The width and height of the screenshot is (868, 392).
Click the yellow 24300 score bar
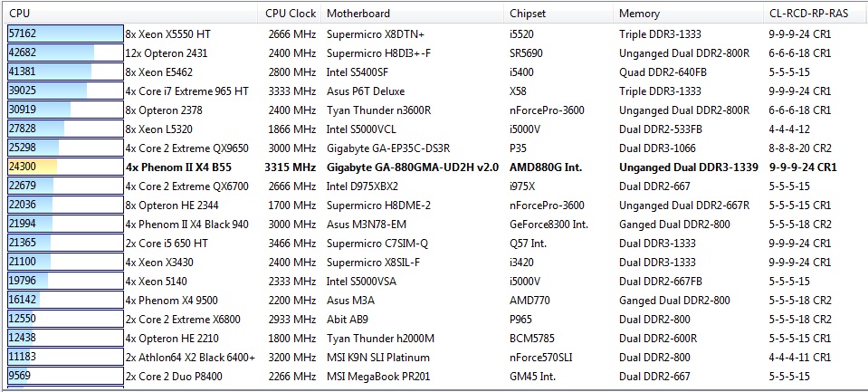tap(32, 167)
